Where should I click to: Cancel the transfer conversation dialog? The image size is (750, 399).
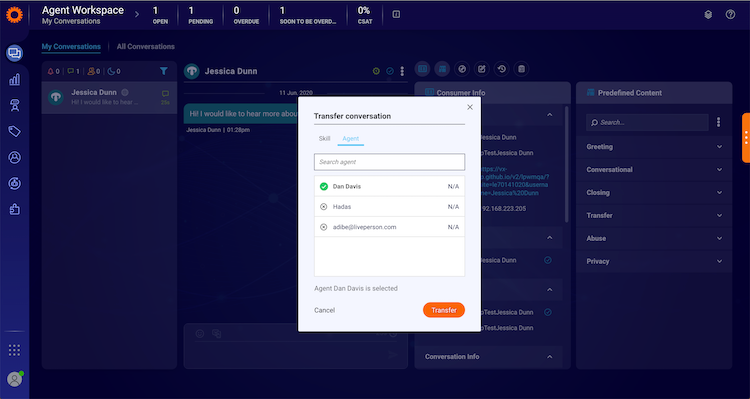click(x=324, y=310)
